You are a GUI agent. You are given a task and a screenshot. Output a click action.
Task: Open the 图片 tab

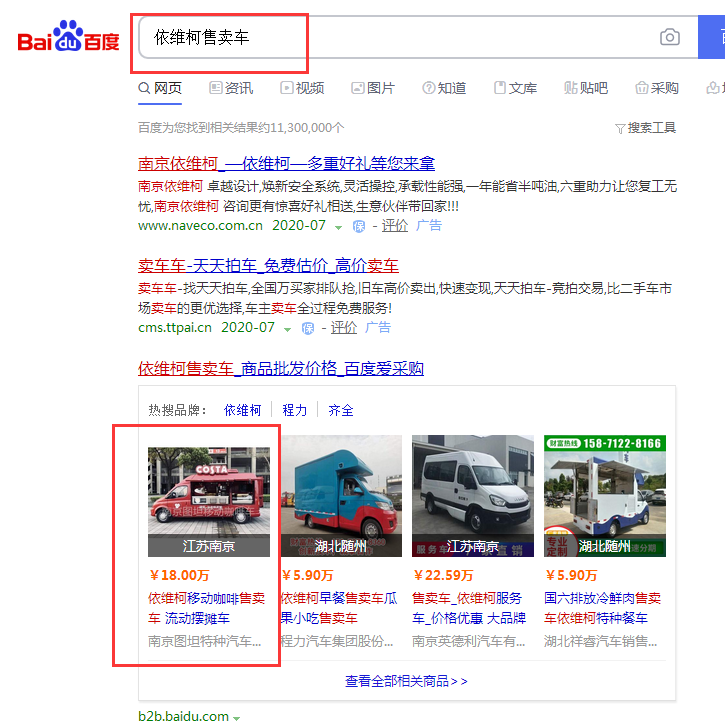(x=373, y=88)
